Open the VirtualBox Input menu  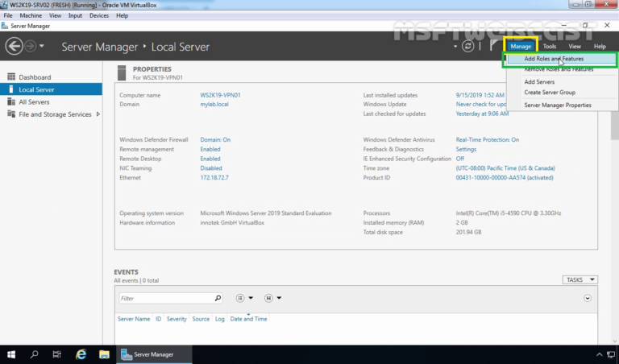75,15
